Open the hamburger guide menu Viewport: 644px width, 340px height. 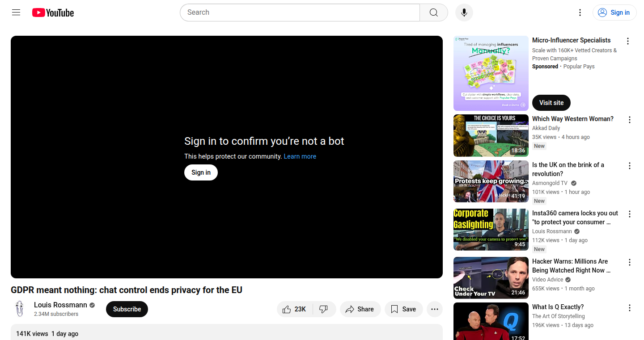point(16,13)
